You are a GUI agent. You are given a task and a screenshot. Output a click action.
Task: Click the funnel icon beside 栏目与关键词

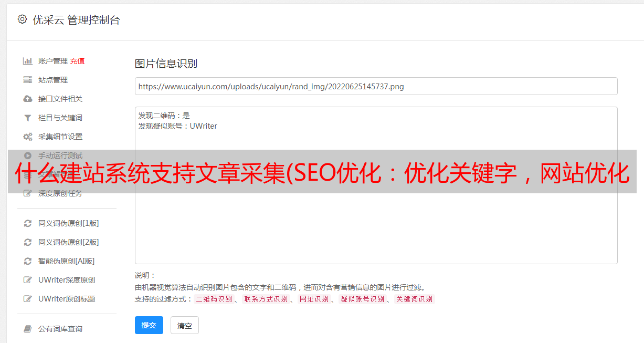(x=28, y=118)
